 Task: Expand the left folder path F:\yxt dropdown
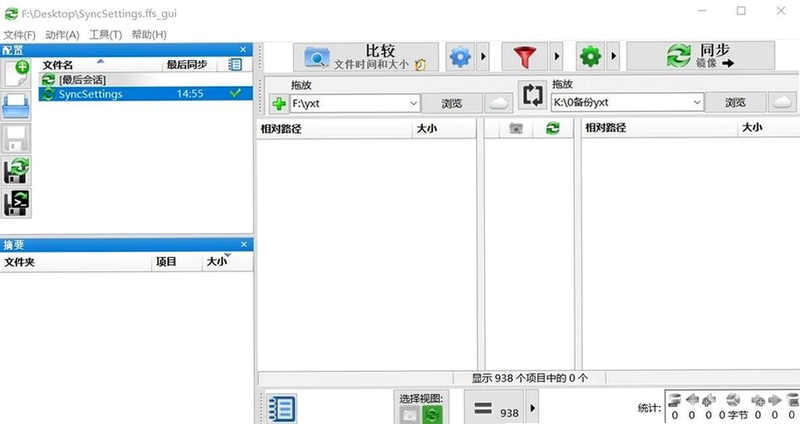(x=413, y=104)
